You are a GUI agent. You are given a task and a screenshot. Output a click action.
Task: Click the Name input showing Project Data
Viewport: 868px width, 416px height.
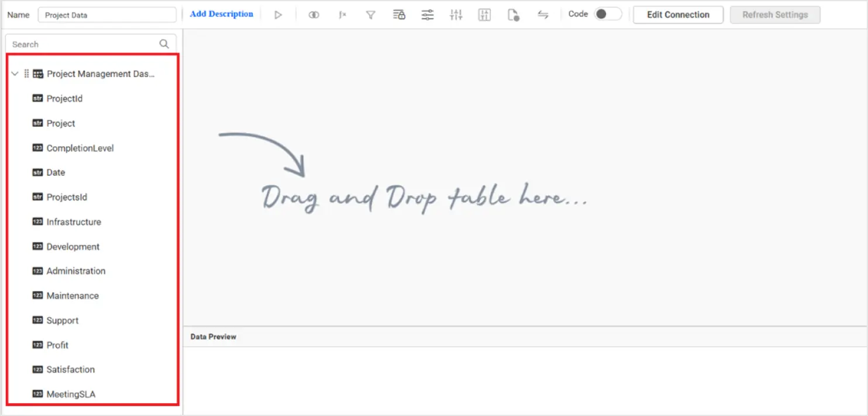pyautogui.click(x=107, y=14)
